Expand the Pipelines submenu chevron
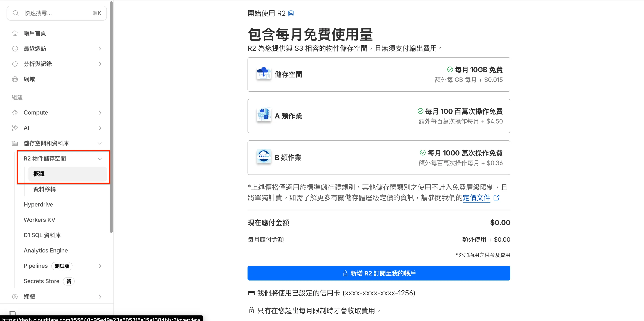 pos(100,266)
